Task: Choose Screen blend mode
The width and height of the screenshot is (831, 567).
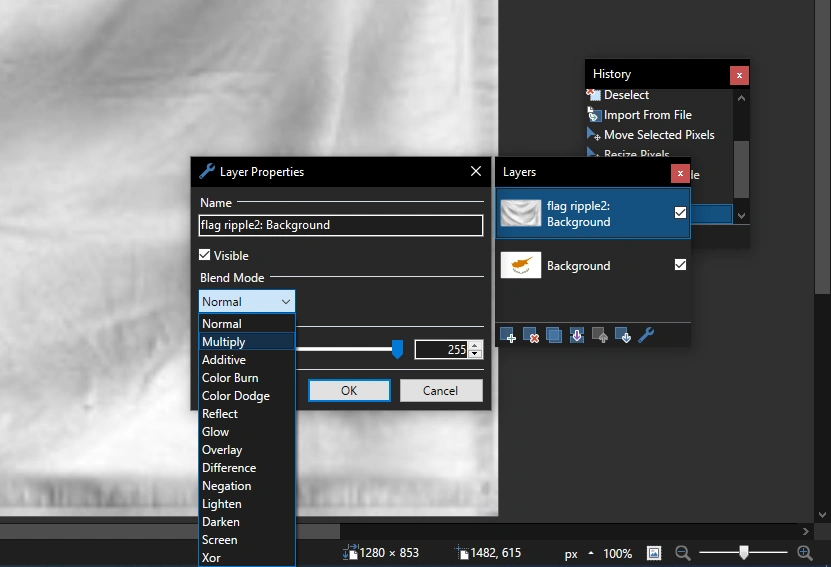Action: click(x=247, y=540)
